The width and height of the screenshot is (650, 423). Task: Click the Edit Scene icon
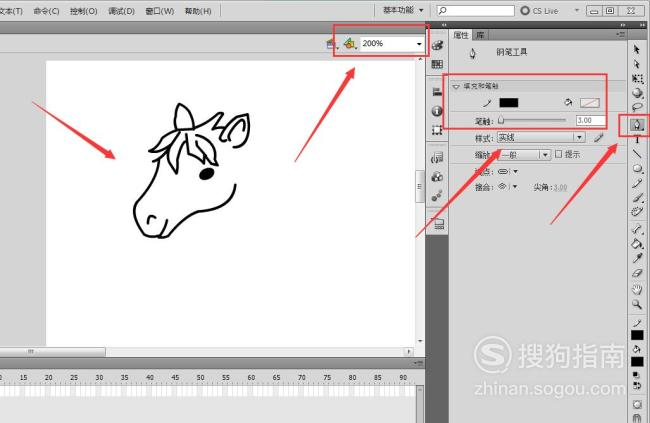tap(331, 44)
